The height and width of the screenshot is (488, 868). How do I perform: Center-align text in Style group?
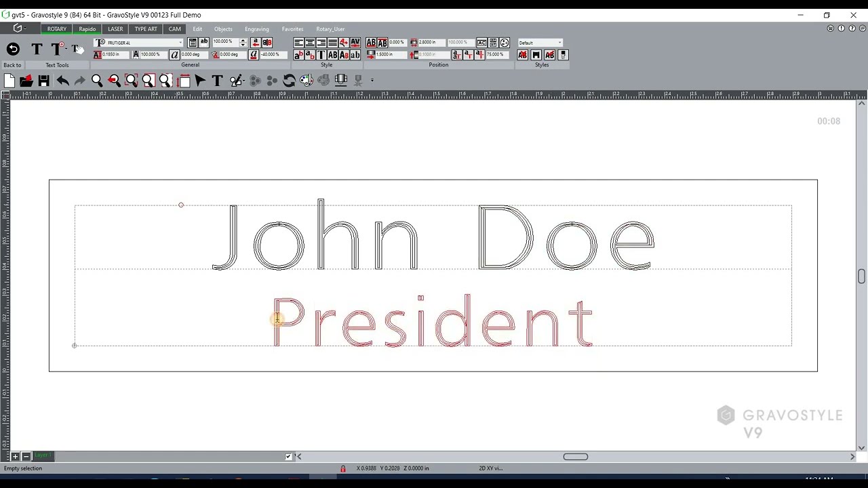(x=310, y=43)
